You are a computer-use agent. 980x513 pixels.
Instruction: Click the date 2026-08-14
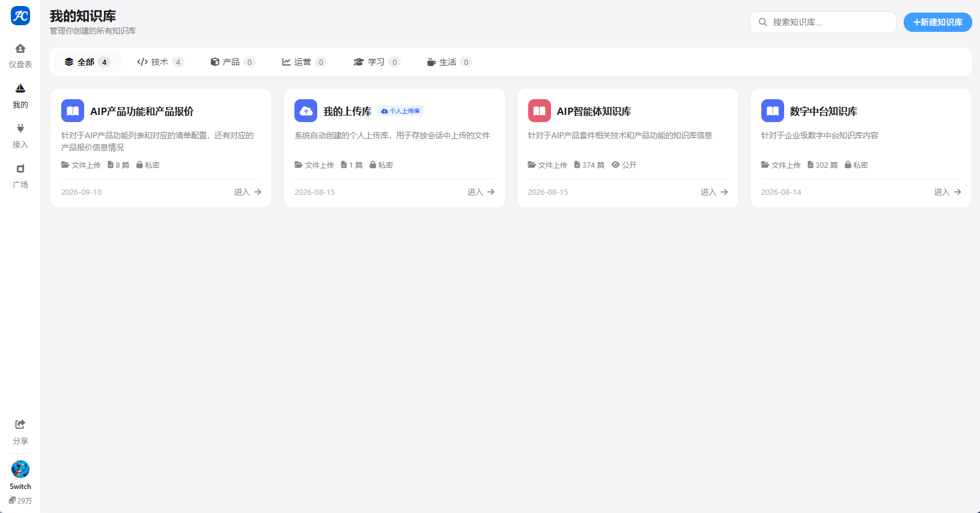[781, 192]
